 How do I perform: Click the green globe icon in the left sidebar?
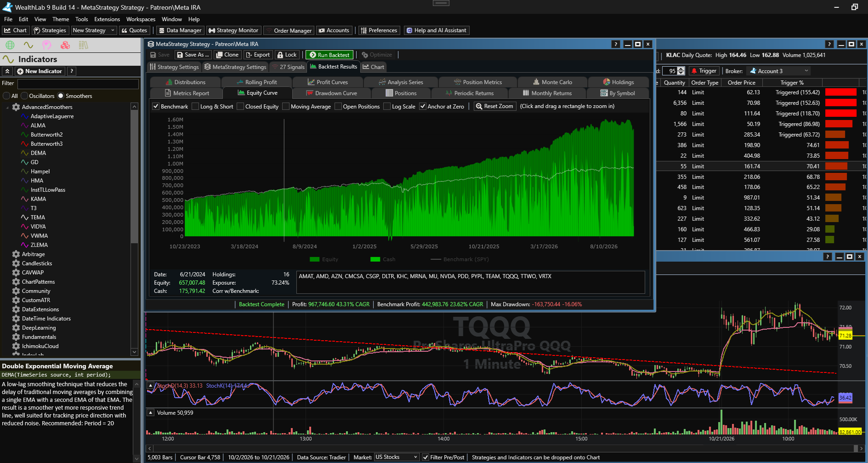tap(10, 45)
